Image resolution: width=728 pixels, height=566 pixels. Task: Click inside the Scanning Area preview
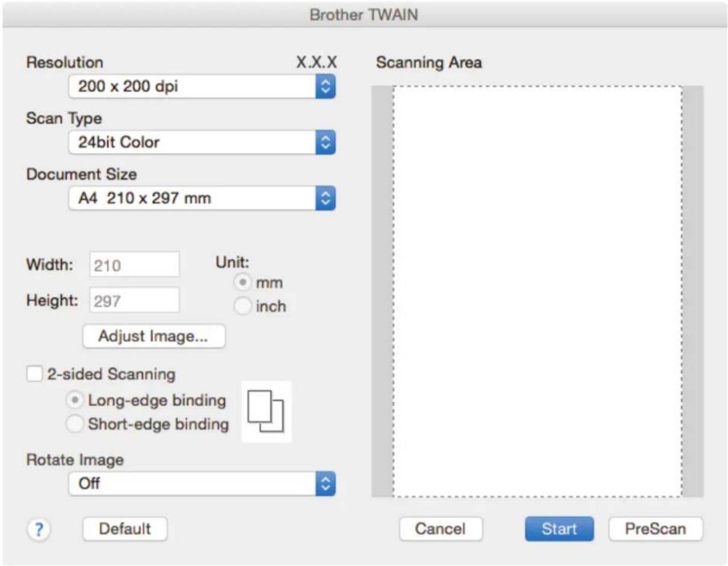coord(538,292)
